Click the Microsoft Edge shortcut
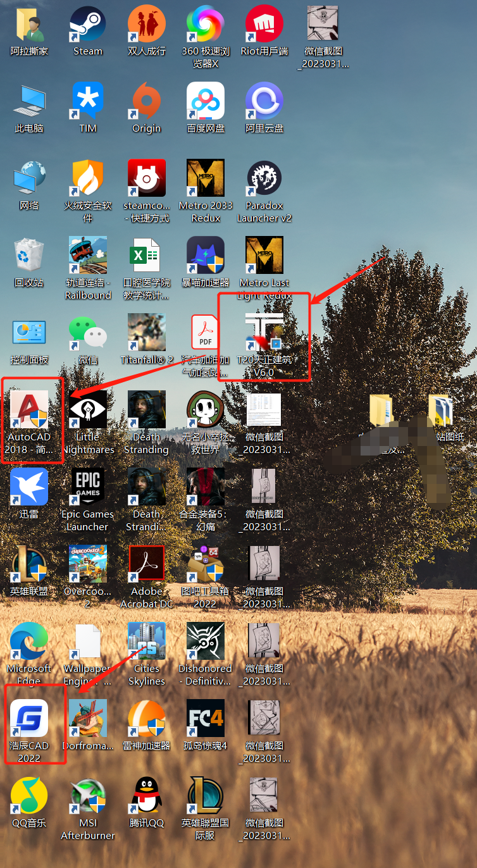 pyautogui.click(x=29, y=642)
